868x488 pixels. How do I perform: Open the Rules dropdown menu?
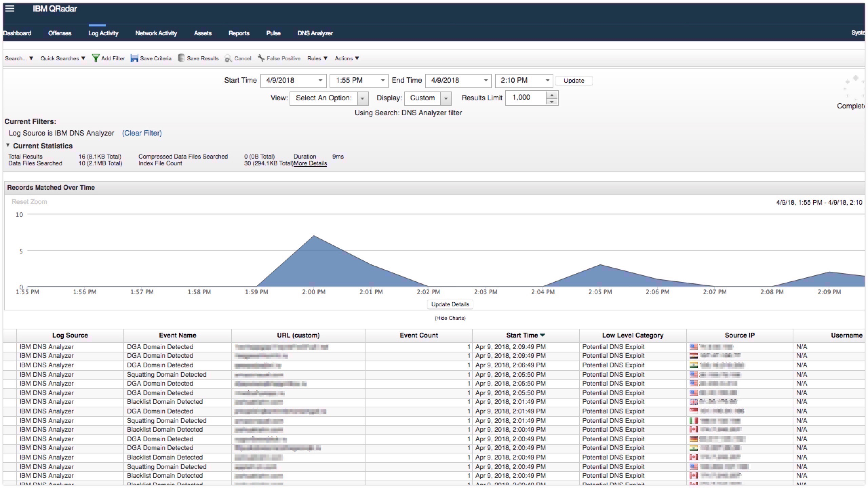click(317, 58)
